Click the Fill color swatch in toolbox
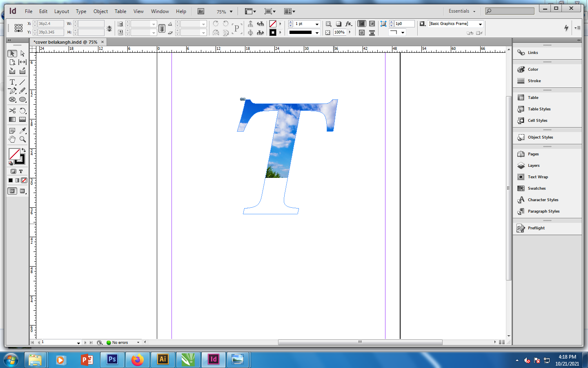Screen dimensions: 588x368 (14, 154)
